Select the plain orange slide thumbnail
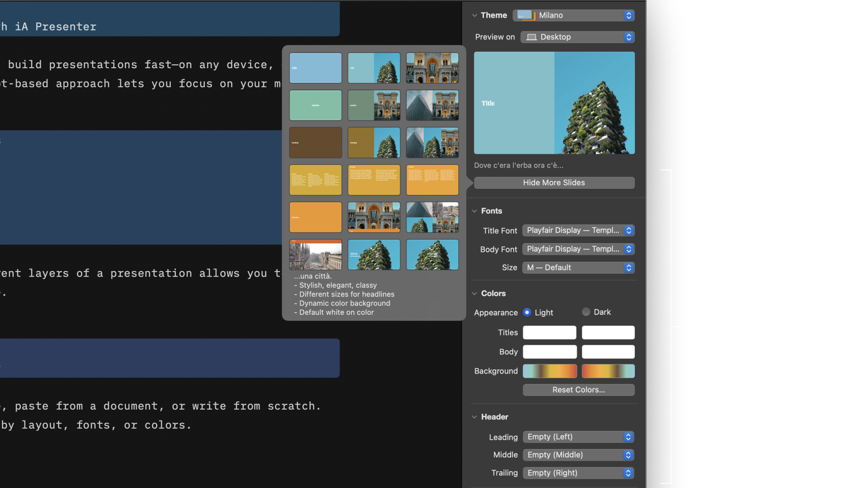Viewport: 868px width, 488px height. click(315, 217)
